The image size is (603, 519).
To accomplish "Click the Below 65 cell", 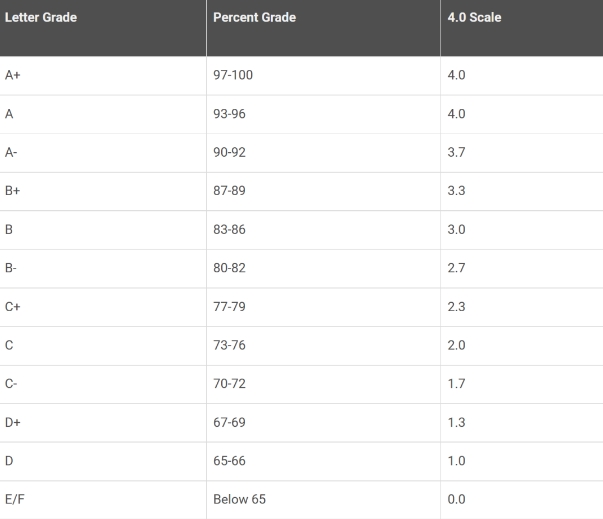I will click(323, 500).
